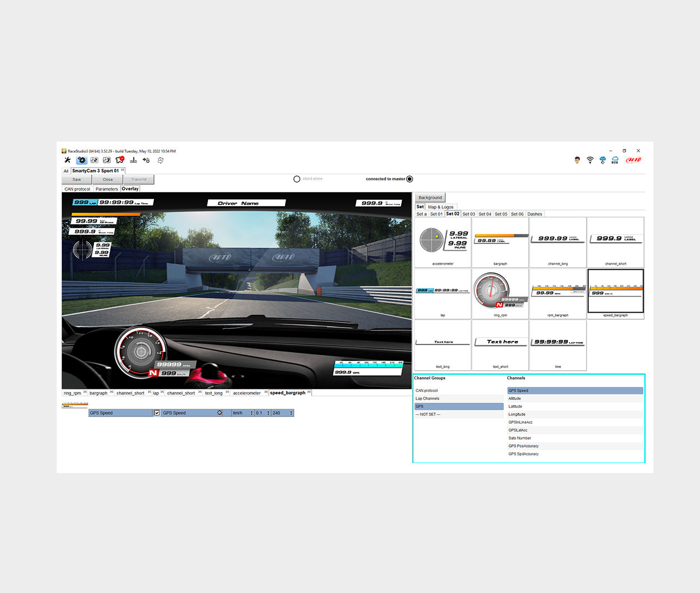
Task: Click the user profile face icon
Action: click(577, 160)
